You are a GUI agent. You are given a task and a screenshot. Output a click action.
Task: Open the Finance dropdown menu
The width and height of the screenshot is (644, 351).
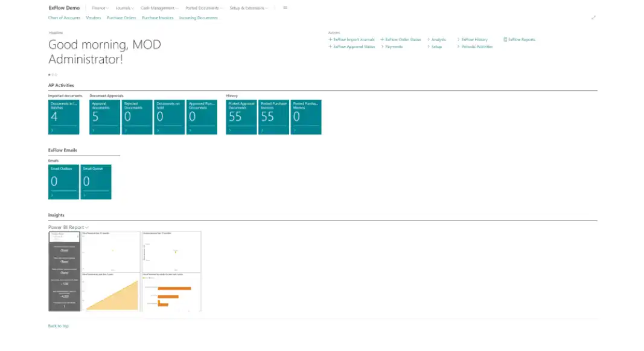point(99,8)
